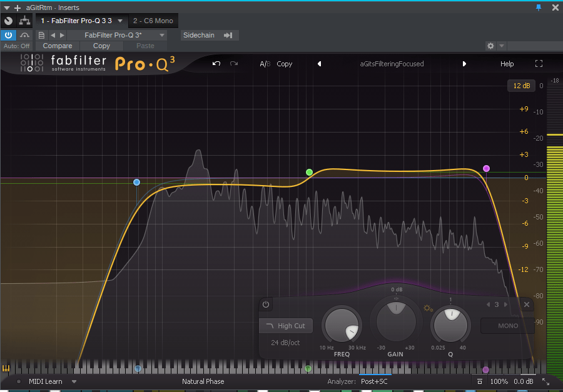
Task: Click the Compare button
Action: coord(58,46)
